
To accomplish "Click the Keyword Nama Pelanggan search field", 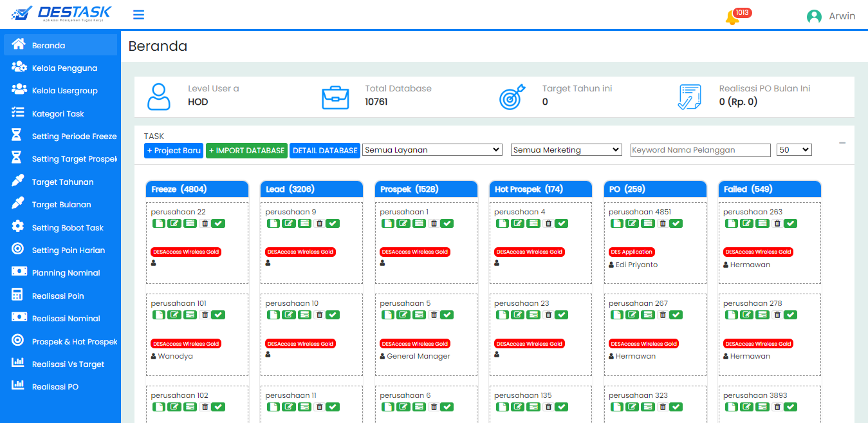I will (x=700, y=150).
